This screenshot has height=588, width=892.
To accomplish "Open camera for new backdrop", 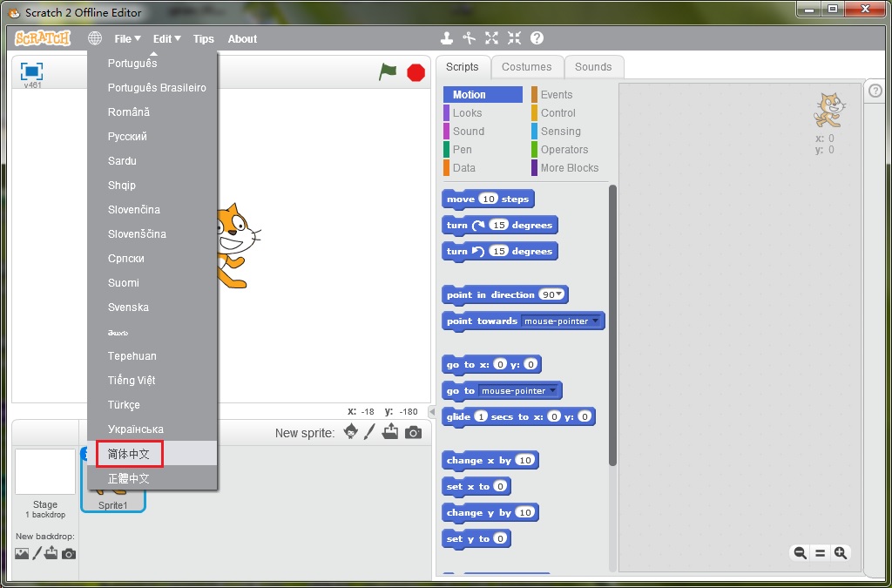I will click(68, 553).
